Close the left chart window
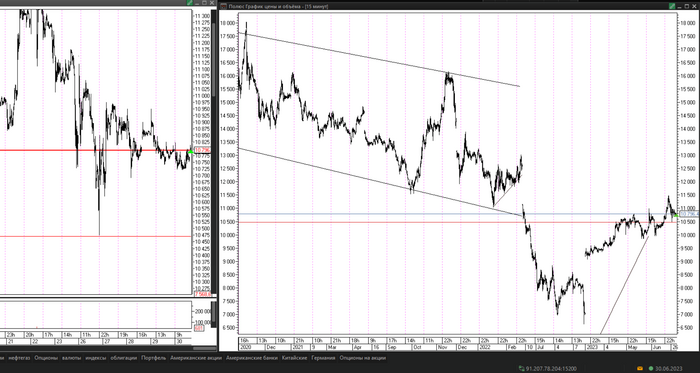Image resolution: width=700 pixels, height=373 pixels. (212, 3)
